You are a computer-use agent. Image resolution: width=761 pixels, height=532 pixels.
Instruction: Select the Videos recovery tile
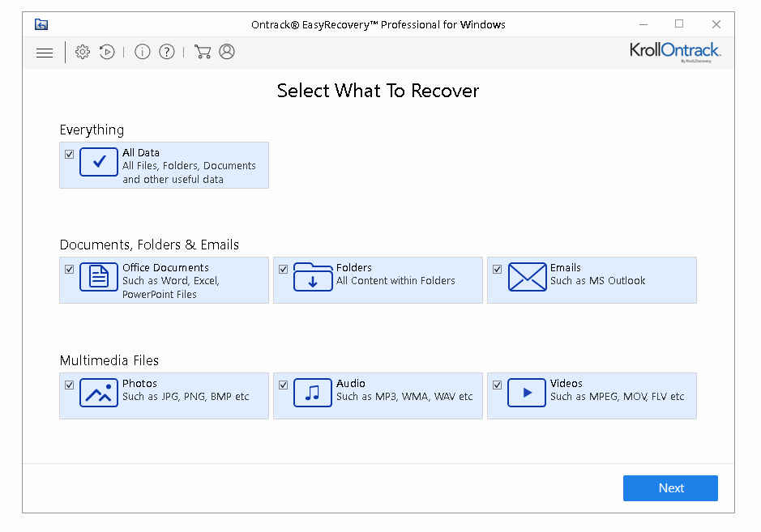click(592, 395)
